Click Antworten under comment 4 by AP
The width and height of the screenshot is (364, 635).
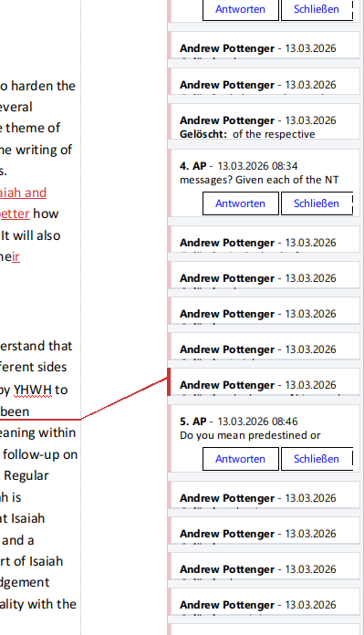pos(241,203)
